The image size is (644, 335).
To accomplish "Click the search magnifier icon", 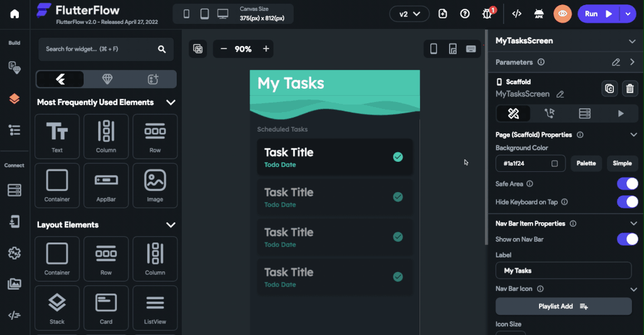I will click(x=162, y=49).
